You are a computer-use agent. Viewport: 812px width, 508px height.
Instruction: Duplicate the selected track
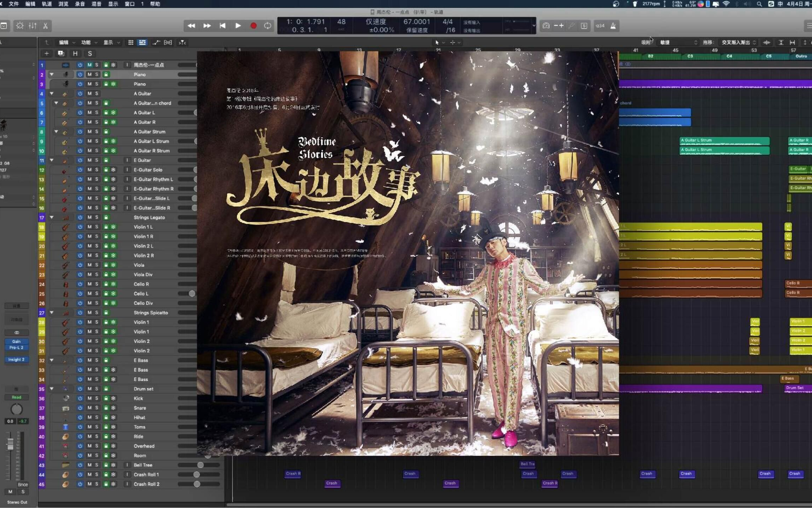pyautogui.click(x=61, y=54)
